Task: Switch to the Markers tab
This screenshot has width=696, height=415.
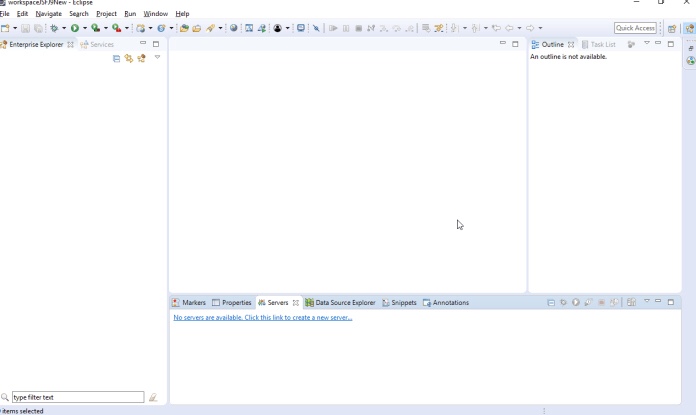Action: [189, 302]
